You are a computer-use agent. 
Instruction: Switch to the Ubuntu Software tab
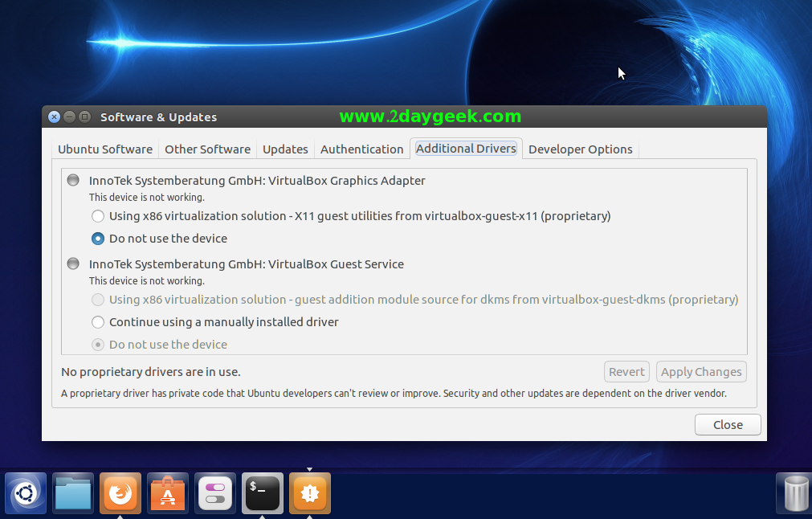[105, 149]
